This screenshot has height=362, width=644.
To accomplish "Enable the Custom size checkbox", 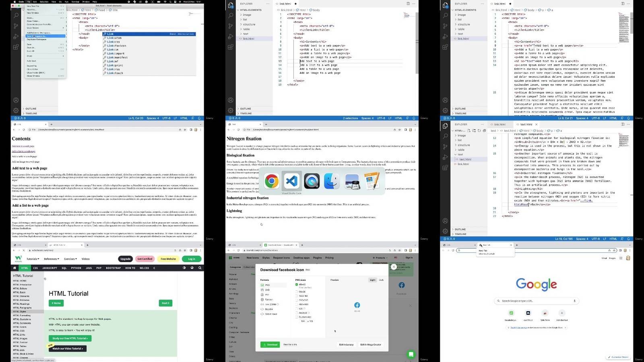I will [297, 317].
